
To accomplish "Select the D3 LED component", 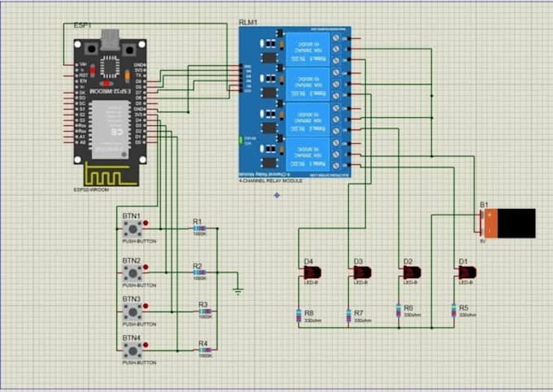I will 362,272.
